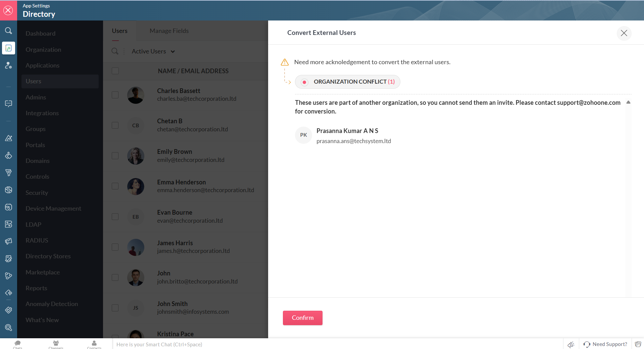Select the Charles Bassett row checkbox

115,95
